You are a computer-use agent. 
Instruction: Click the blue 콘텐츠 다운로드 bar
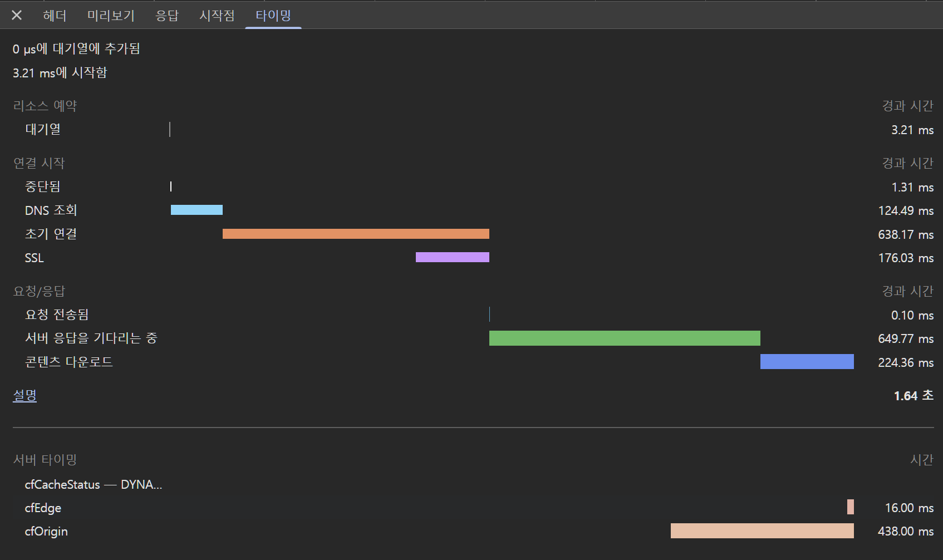[x=807, y=362]
